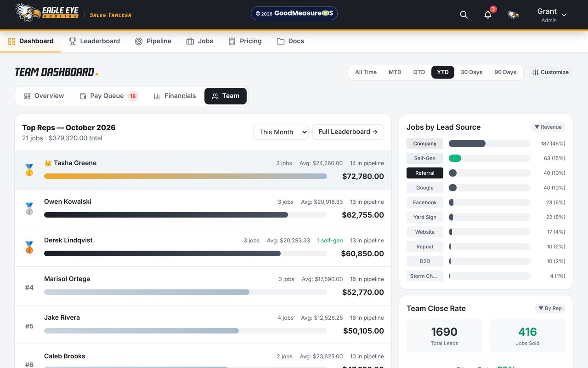Switch to the Overview sub-tab

[x=44, y=96]
